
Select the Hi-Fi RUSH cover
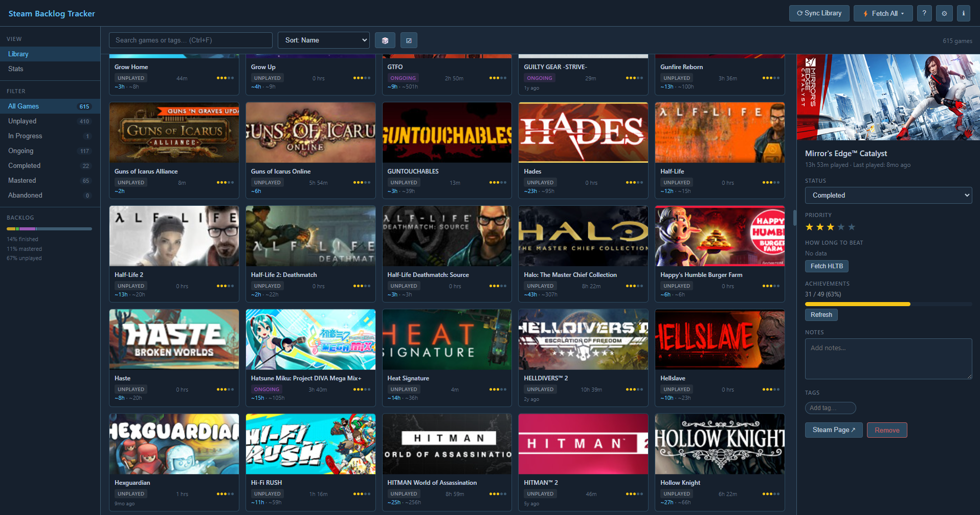point(310,444)
